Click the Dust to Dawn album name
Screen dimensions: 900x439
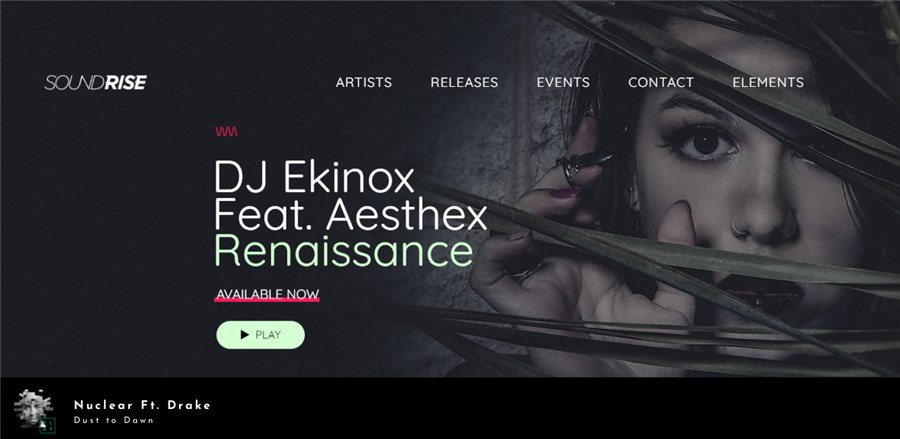(x=114, y=421)
